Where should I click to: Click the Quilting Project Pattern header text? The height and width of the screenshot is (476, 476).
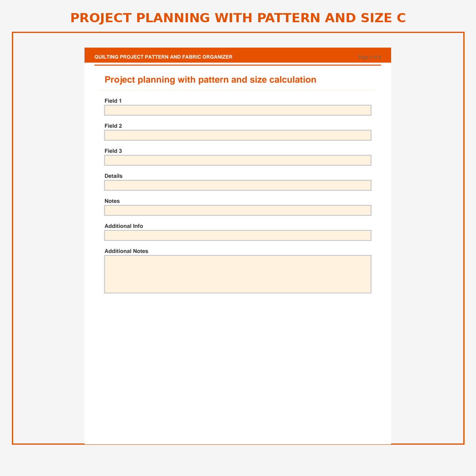coord(163,57)
